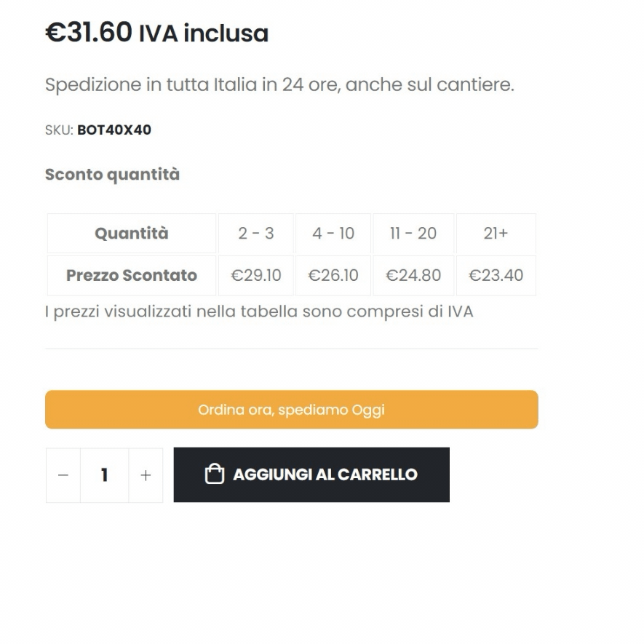
Task: Click the Quantità table header cell
Action: click(x=132, y=234)
